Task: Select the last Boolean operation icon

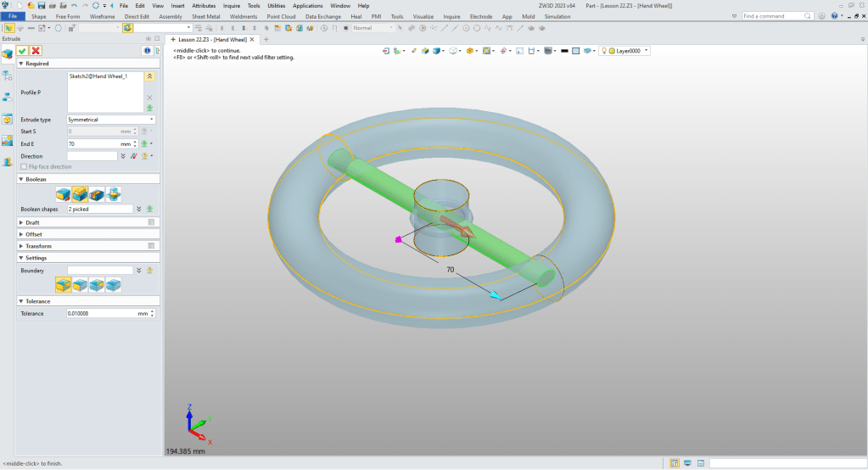Action: (114, 194)
